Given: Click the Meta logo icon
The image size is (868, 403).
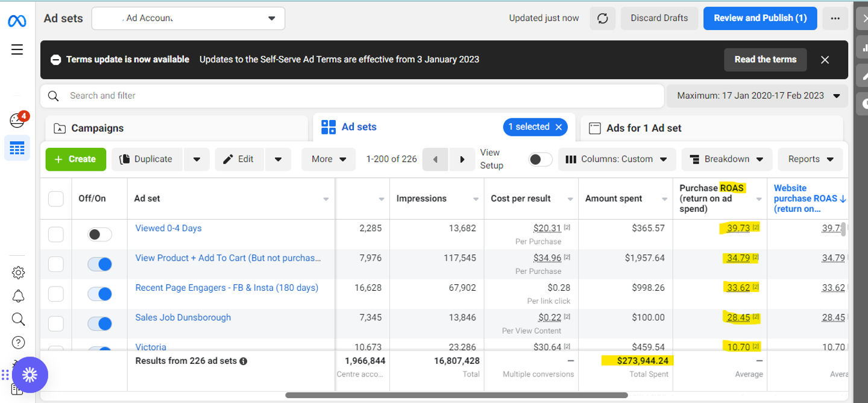Looking at the screenshot, I should pyautogui.click(x=17, y=21).
